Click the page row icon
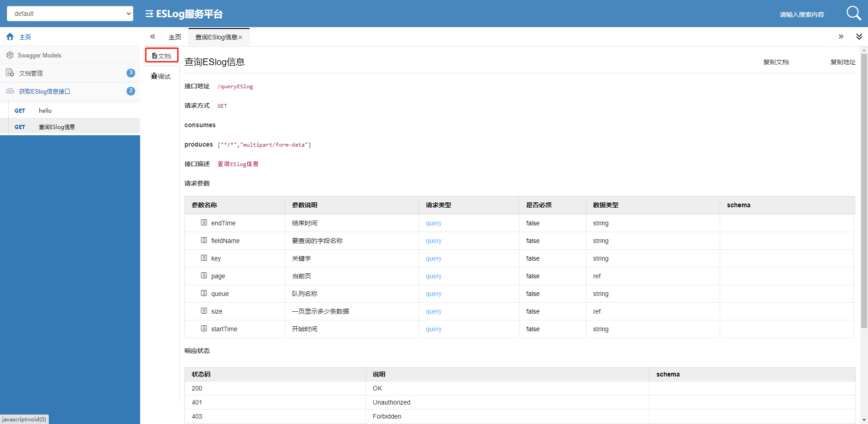Image resolution: width=868 pixels, height=424 pixels. [x=204, y=276]
